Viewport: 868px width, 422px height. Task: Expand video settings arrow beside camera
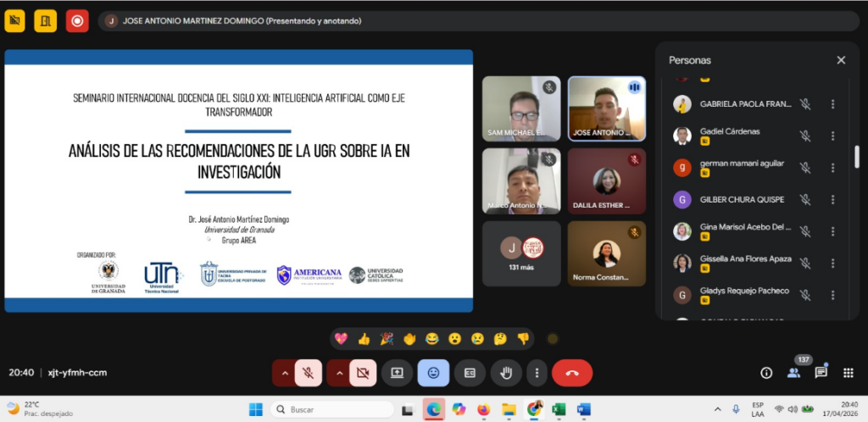pos(339,373)
